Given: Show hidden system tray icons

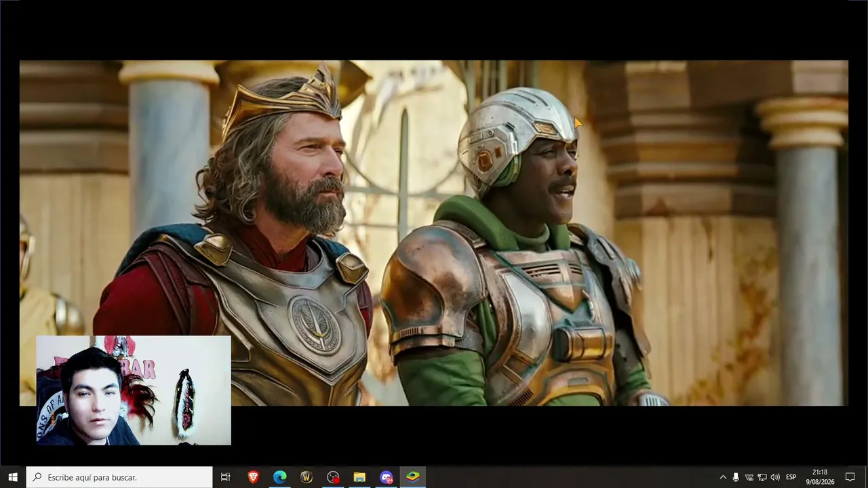Looking at the screenshot, I should point(723,477).
